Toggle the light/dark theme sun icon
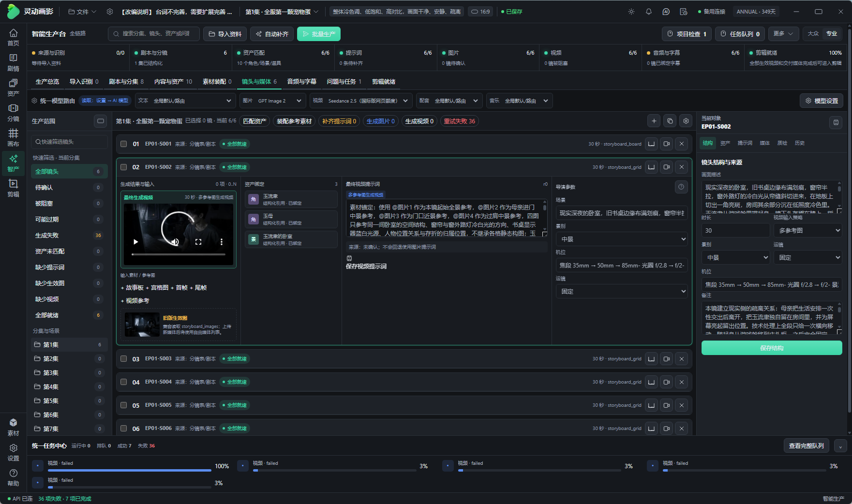The width and height of the screenshot is (852, 504). coord(631,12)
